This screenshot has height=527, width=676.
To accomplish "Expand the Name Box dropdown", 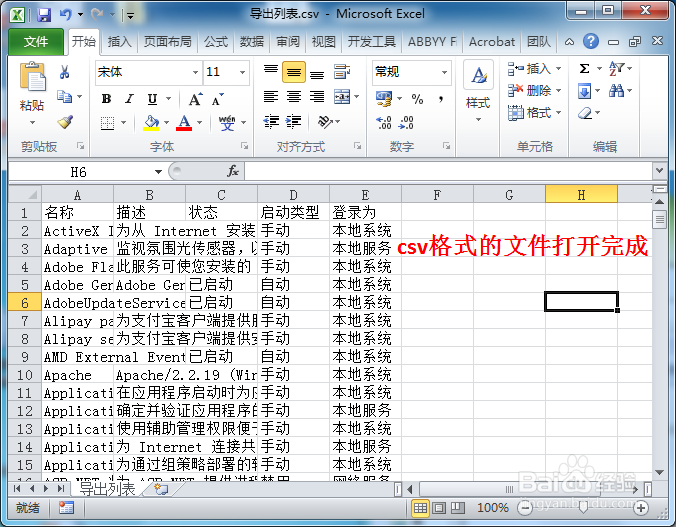I will click(x=158, y=172).
